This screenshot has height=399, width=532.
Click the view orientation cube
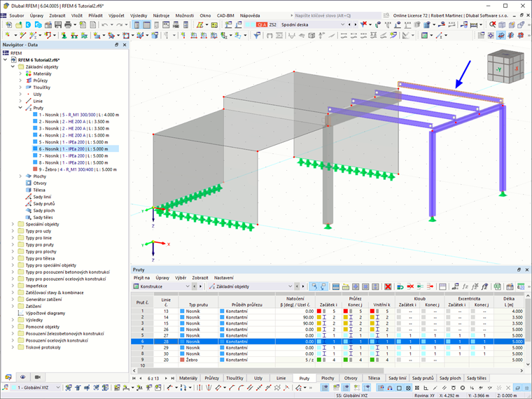[x=505, y=67]
